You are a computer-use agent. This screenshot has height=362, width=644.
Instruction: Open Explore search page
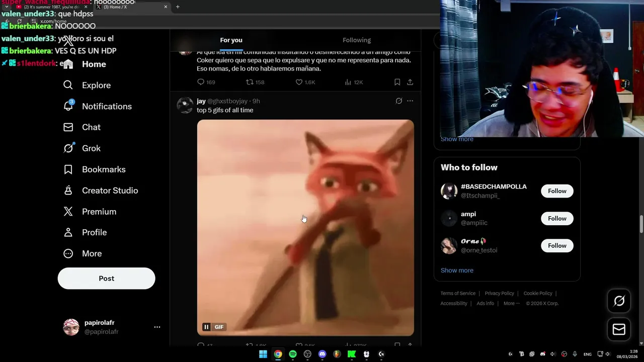click(x=87, y=85)
